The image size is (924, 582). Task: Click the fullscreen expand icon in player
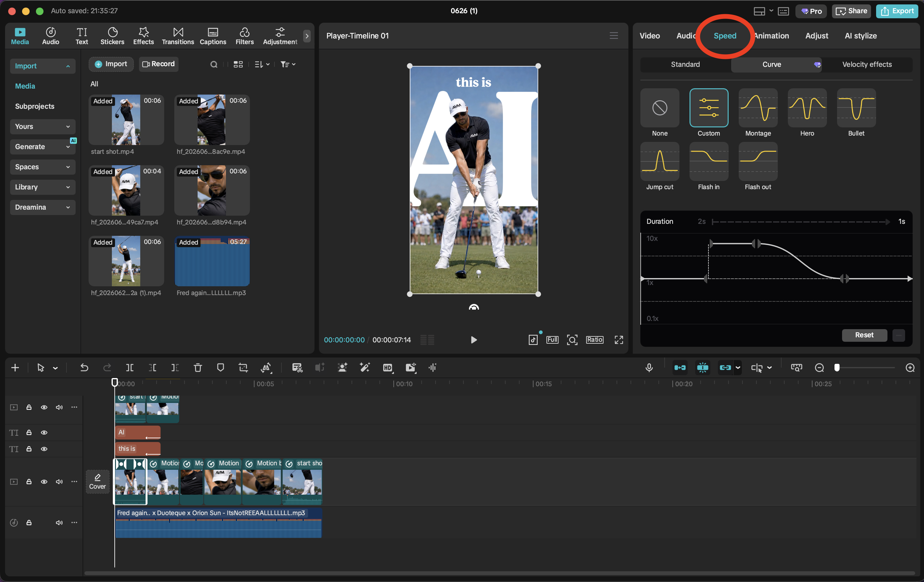click(619, 340)
